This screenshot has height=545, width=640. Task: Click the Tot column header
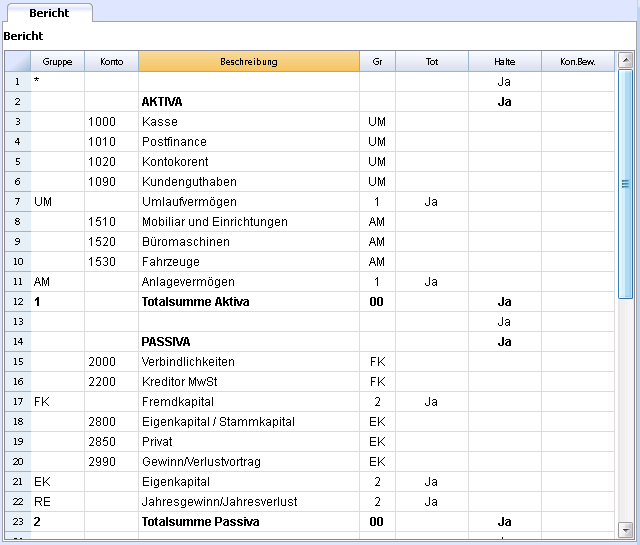432,62
